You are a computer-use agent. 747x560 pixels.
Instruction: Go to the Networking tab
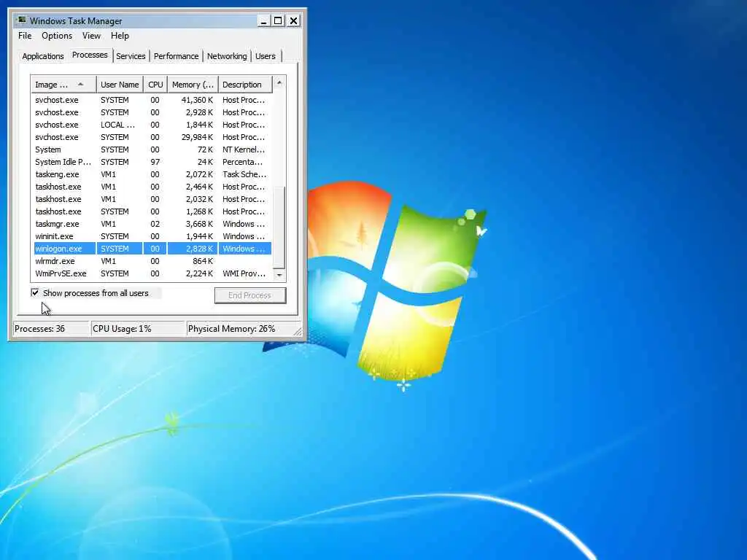tap(227, 56)
